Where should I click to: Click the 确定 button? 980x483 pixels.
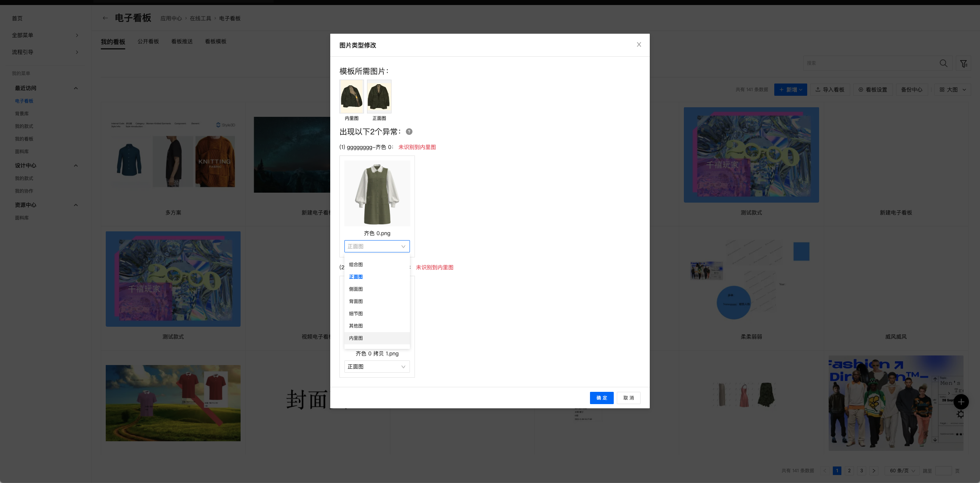601,398
